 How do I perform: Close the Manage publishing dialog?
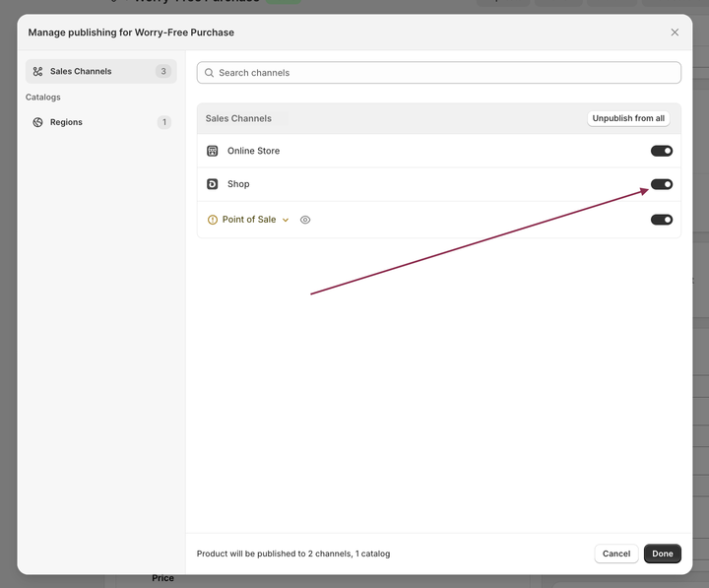(675, 33)
